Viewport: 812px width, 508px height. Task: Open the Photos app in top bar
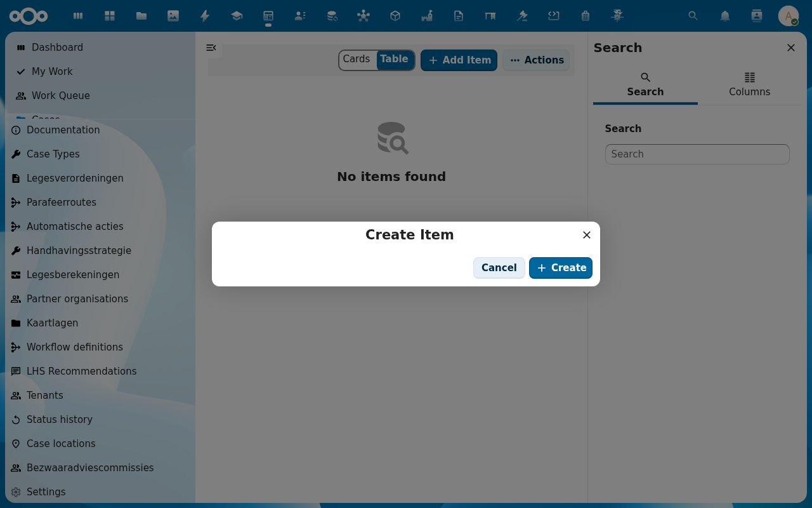click(x=173, y=16)
